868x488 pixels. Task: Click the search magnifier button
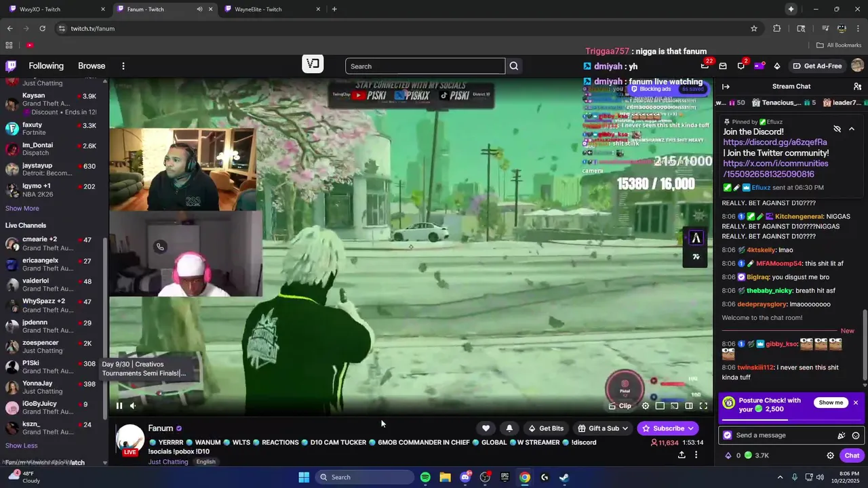tap(514, 66)
